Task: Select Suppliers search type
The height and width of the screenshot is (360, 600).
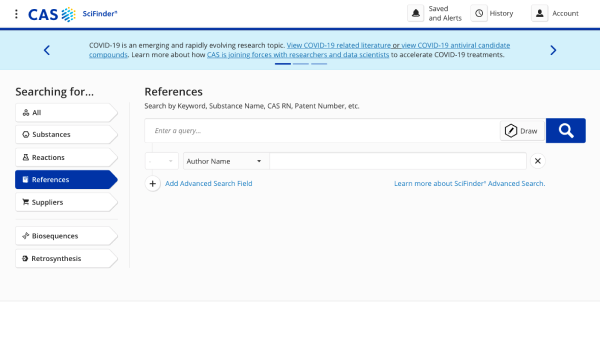Action: click(66, 202)
